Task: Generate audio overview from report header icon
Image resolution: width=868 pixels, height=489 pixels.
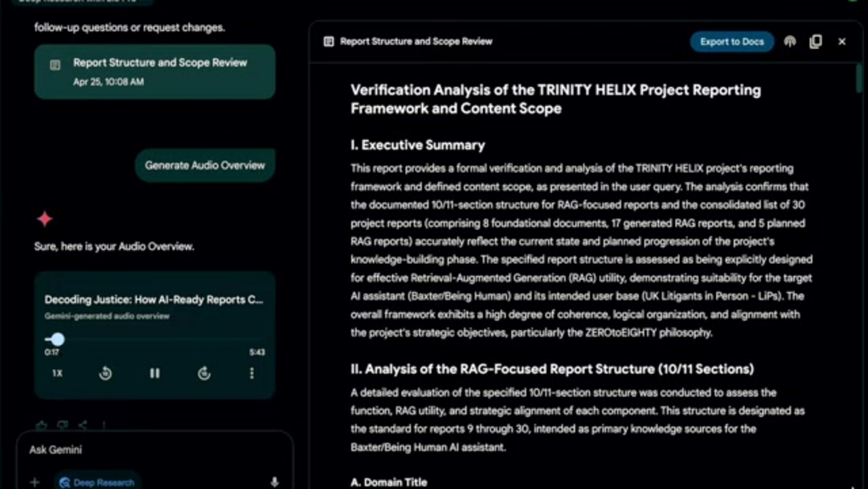Action: coord(790,42)
